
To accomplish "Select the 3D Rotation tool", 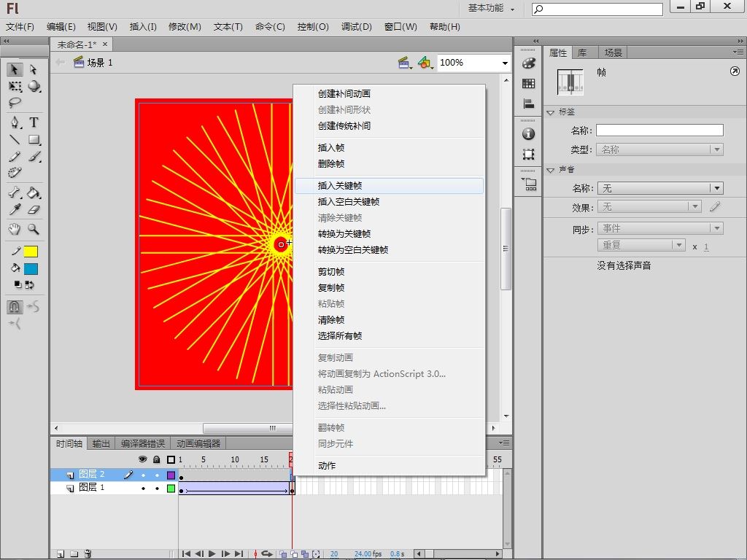I will coord(34,86).
